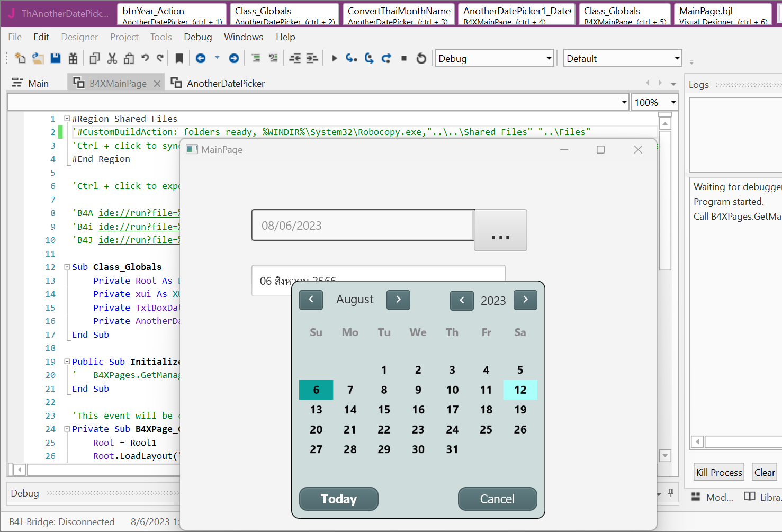The height and width of the screenshot is (532, 782).
Task: Click the Step Out debug icon
Action: (x=386, y=58)
